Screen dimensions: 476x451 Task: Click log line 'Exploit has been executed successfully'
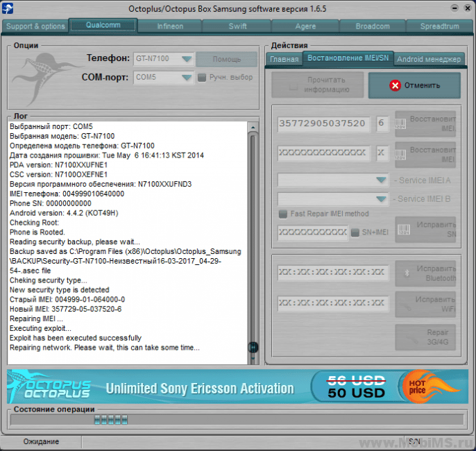click(x=76, y=338)
